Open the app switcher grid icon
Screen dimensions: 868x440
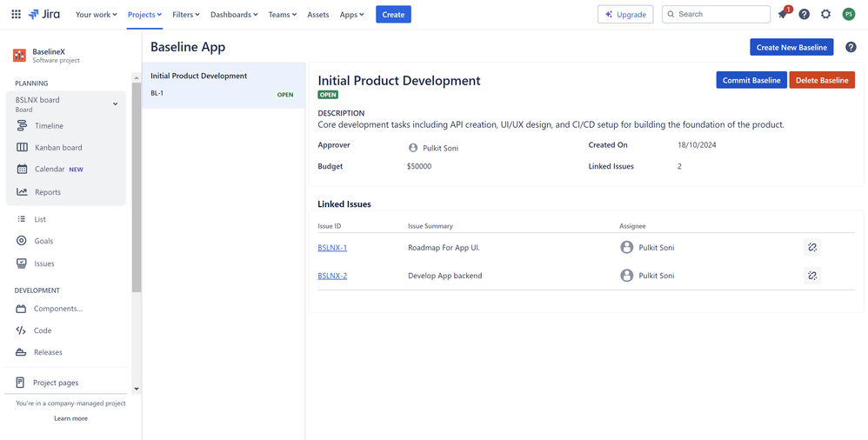(16, 15)
